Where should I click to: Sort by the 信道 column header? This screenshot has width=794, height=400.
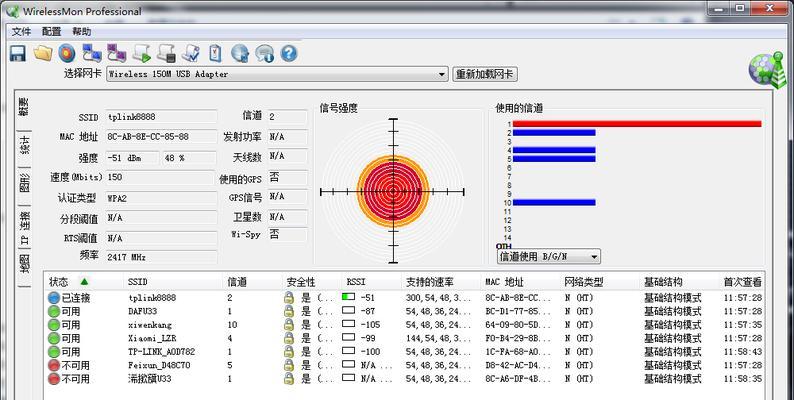coord(236,282)
